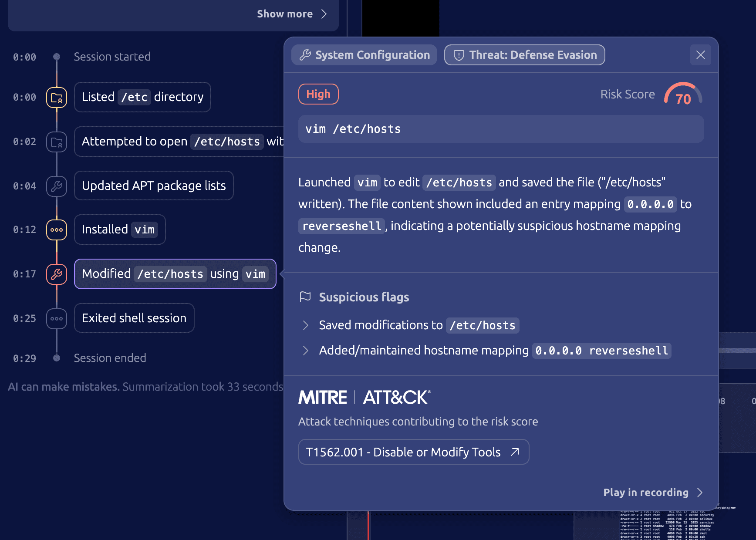Select the Modified /etc/hosts using vim event
Image resolution: width=756 pixels, height=540 pixels.
(x=175, y=274)
